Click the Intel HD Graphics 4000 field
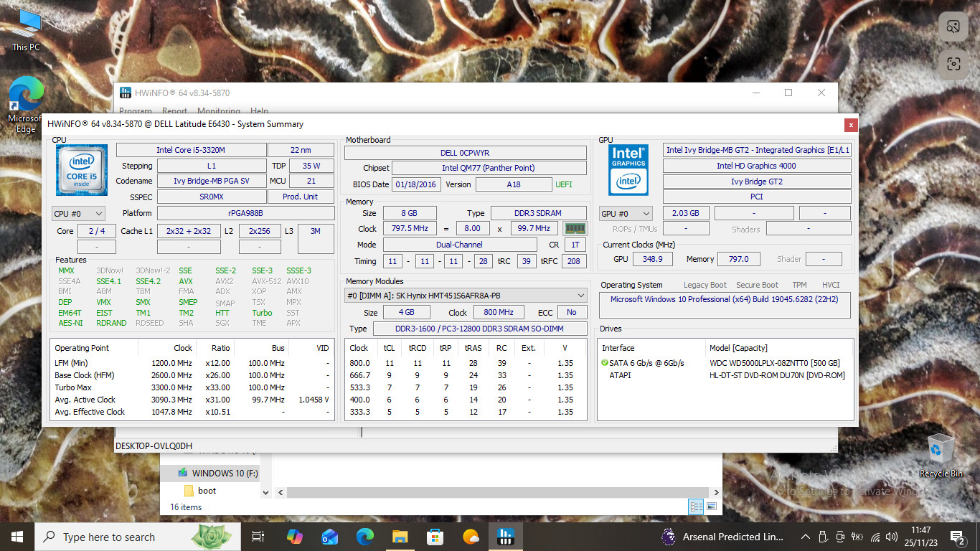Image resolution: width=980 pixels, height=551 pixels. click(x=757, y=166)
